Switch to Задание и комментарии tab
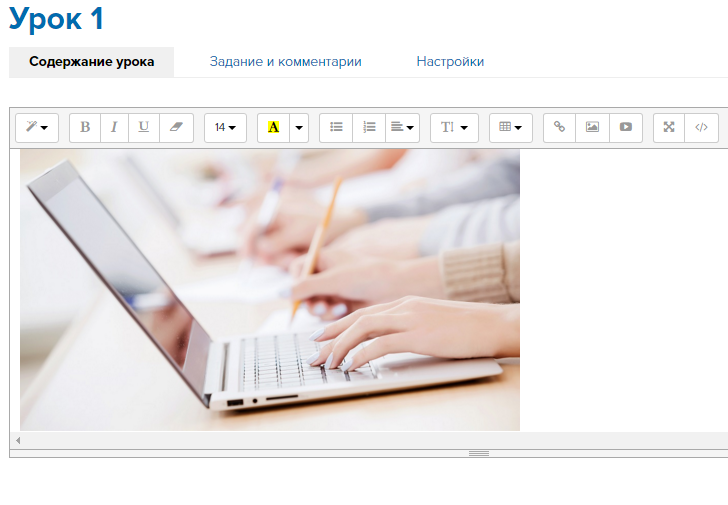 285,62
